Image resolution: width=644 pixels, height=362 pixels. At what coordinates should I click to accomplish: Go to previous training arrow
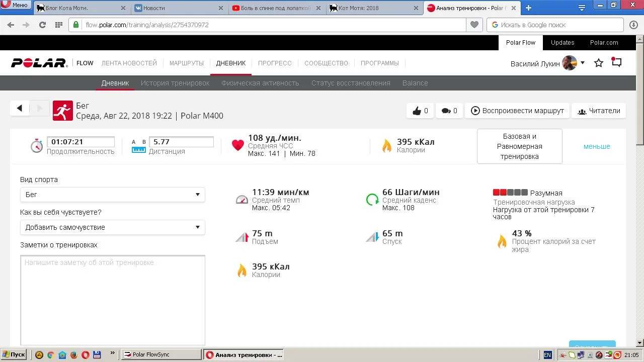[20, 108]
